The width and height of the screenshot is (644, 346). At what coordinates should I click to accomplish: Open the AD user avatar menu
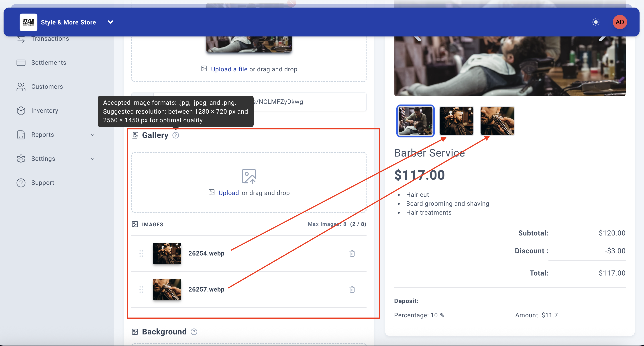coord(620,22)
